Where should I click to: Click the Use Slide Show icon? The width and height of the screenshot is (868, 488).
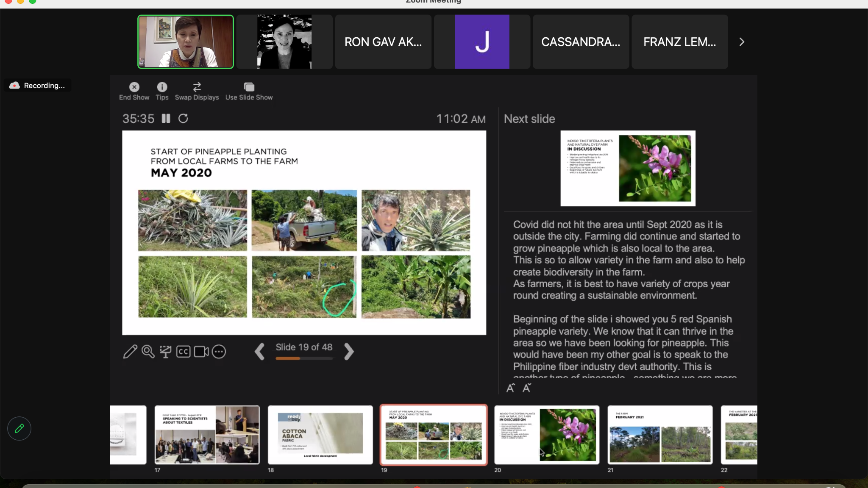point(249,87)
